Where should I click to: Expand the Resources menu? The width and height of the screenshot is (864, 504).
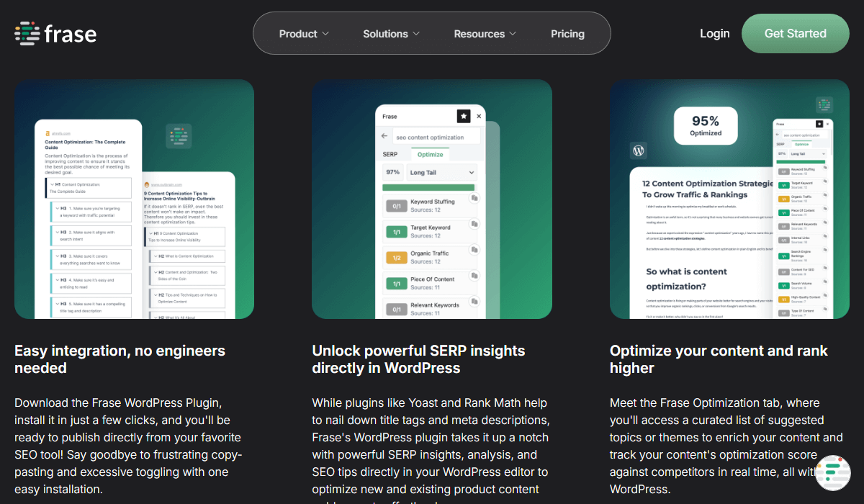(485, 34)
